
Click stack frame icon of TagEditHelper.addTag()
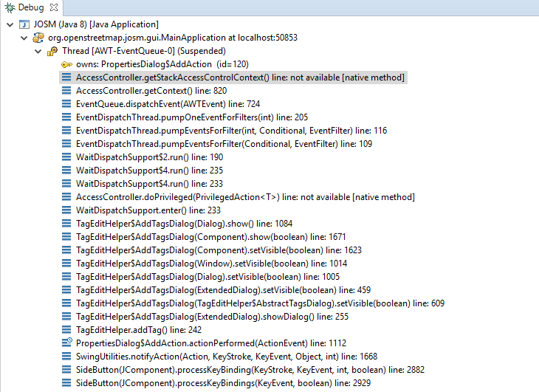(66, 330)
